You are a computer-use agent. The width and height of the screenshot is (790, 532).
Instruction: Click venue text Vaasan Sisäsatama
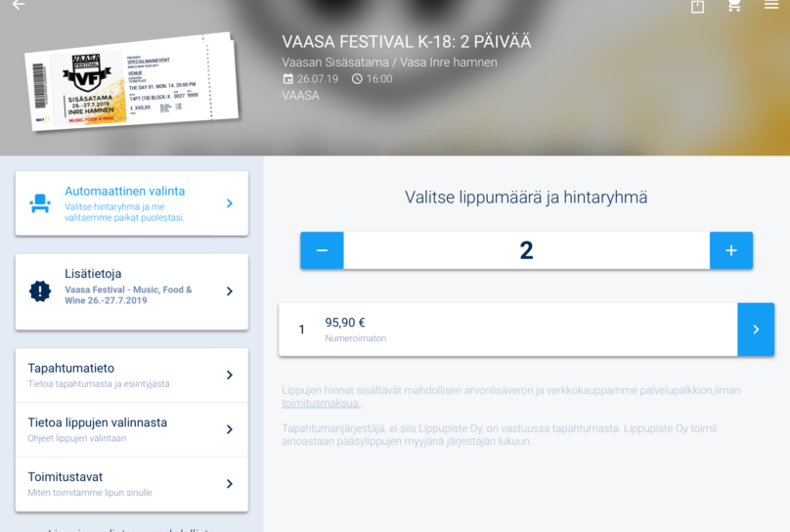(389, 63)
